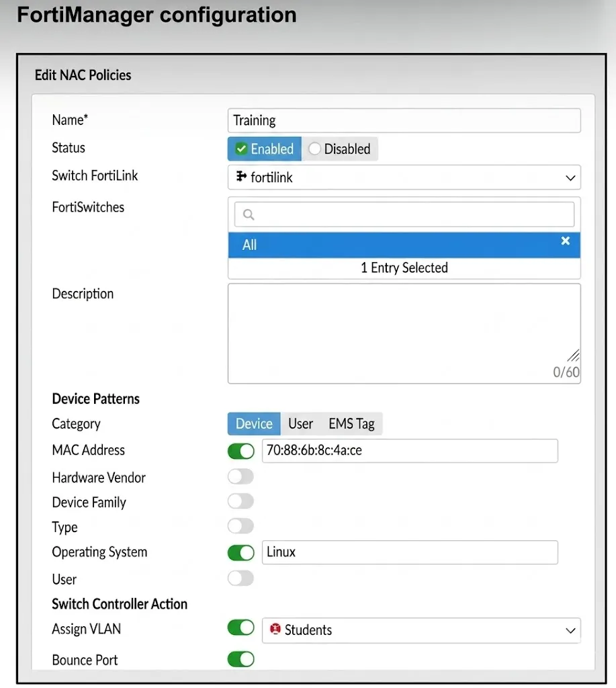Click the '1 Entry Selected' text
Screen dimensions: 616x688
404,267
